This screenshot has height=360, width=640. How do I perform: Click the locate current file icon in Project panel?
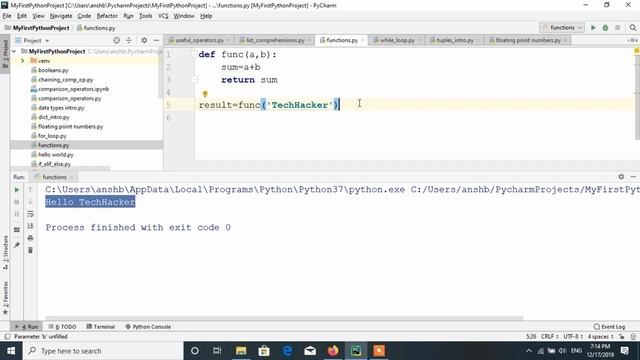[116, 40]
